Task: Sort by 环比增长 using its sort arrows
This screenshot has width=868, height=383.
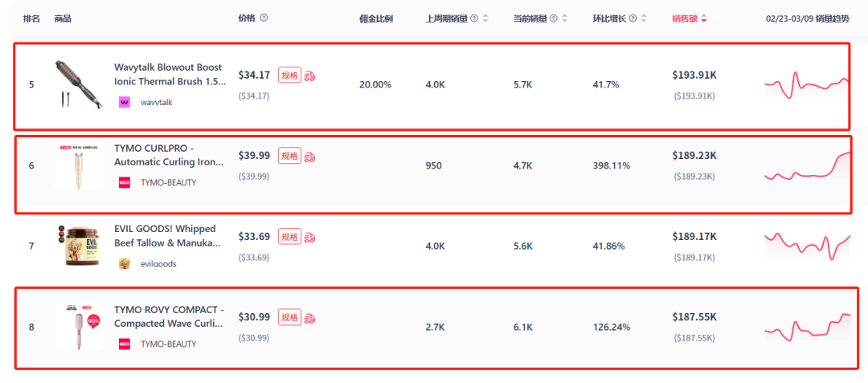Action: click(x=645, y=18)
